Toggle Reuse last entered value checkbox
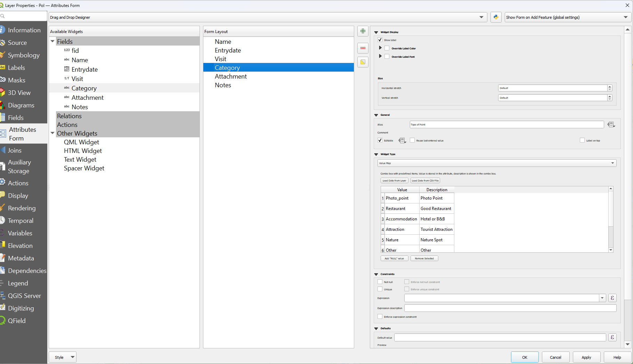Screen dimensions: 633x364 pyautogui.click(x=412, y=140)
